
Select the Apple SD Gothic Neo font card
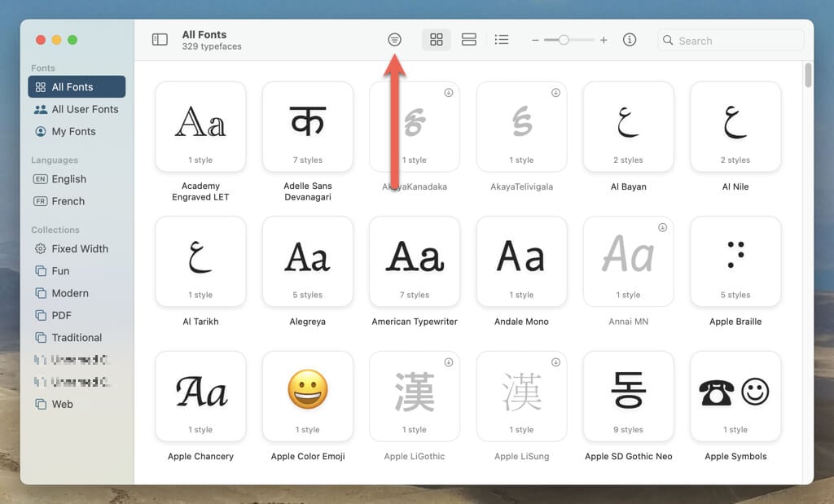[x=628, y=396]
